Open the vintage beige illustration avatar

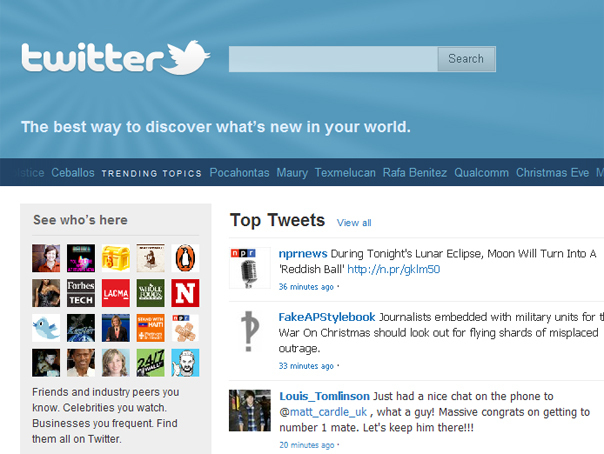tap(151, 258)
